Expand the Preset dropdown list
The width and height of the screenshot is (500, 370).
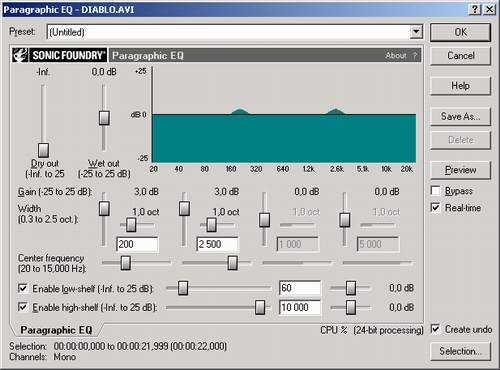[416, 32]
